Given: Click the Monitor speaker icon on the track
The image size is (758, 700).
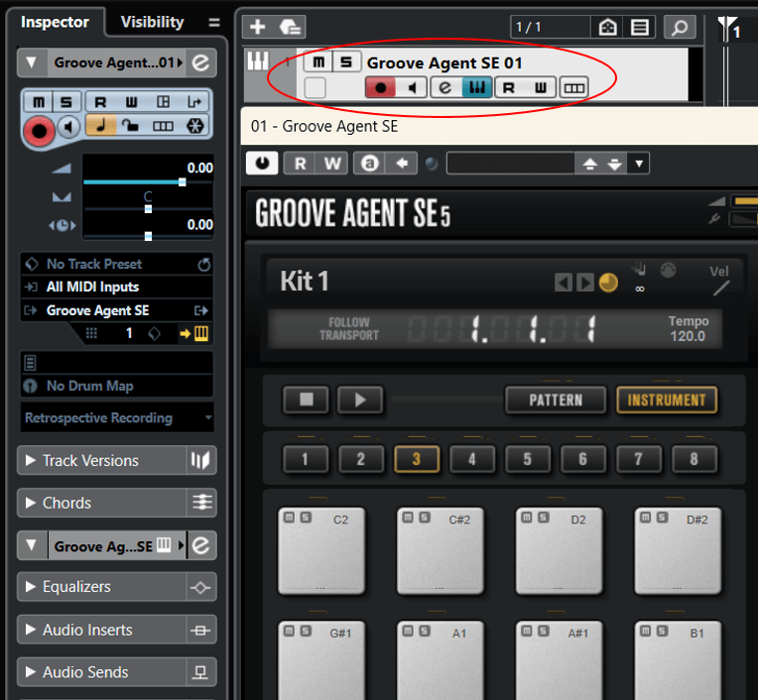Looking at the screenshot, I should 413,88.
